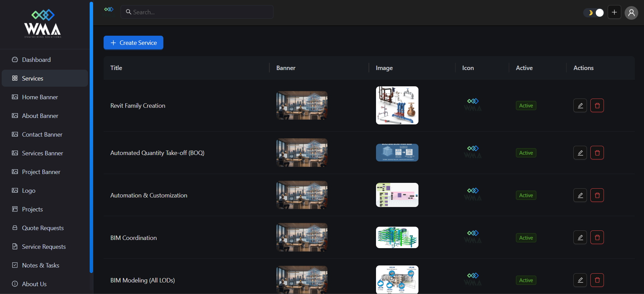Click Active badge for BIM Coordination
The height and width of the screenshot is (294, 644).
[526, 238]
